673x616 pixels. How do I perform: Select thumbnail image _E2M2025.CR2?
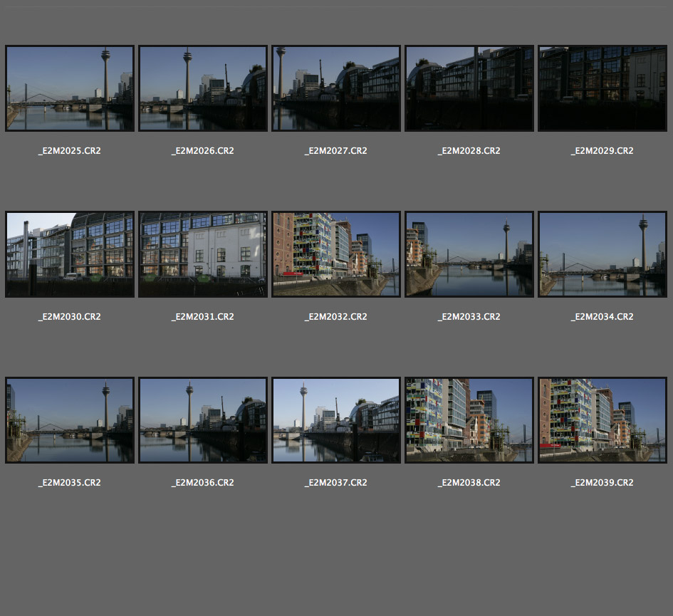pos(70,88)
